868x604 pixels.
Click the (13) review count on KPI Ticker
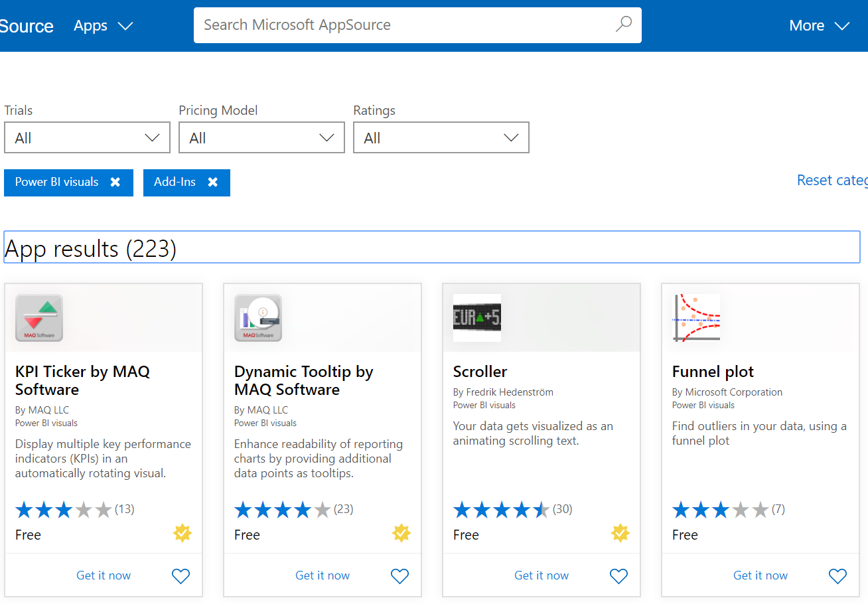pos(125,509)
